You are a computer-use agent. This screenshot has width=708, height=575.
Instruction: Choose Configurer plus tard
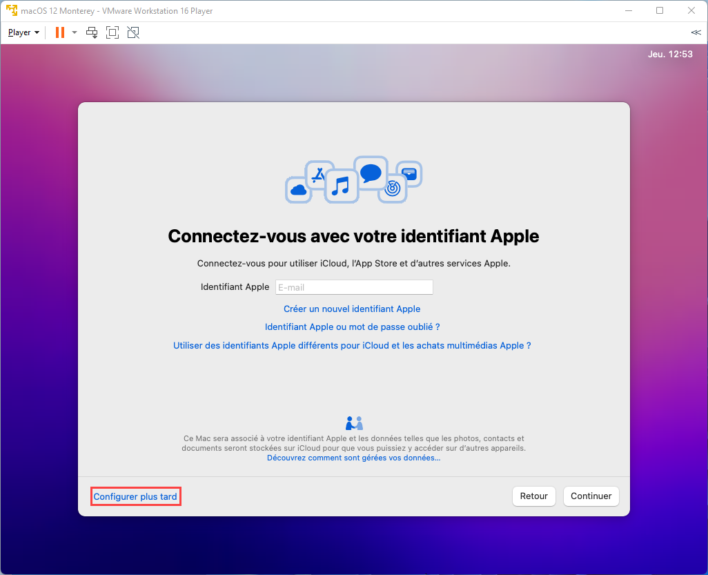pyautogui.click(x=135, y=496)
